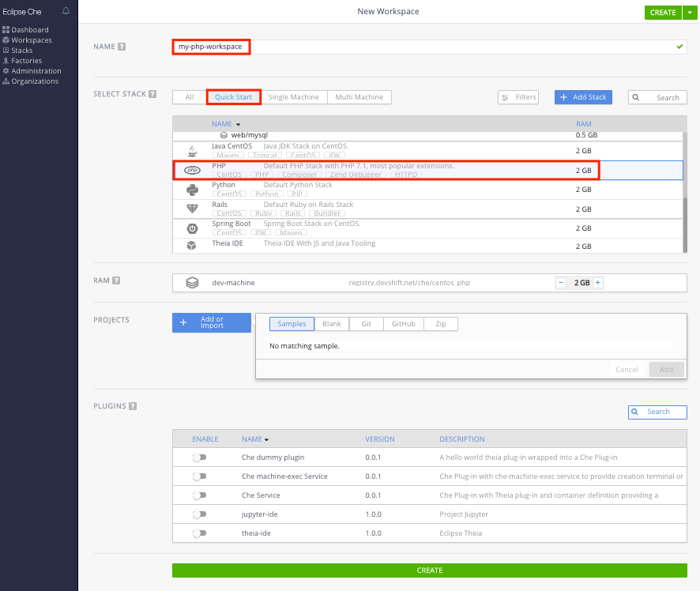
Task: Click the workspace name input field
Action: pos(430,47)
